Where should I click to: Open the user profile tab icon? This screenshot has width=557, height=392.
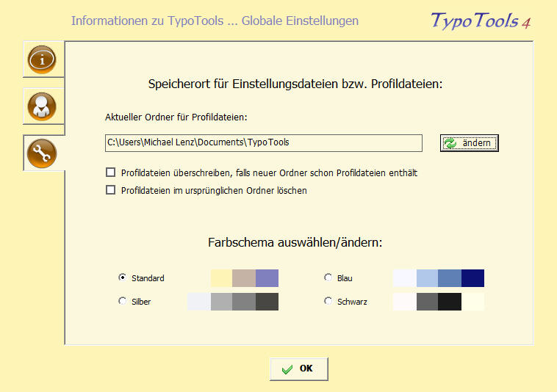(x=42, y=106)
